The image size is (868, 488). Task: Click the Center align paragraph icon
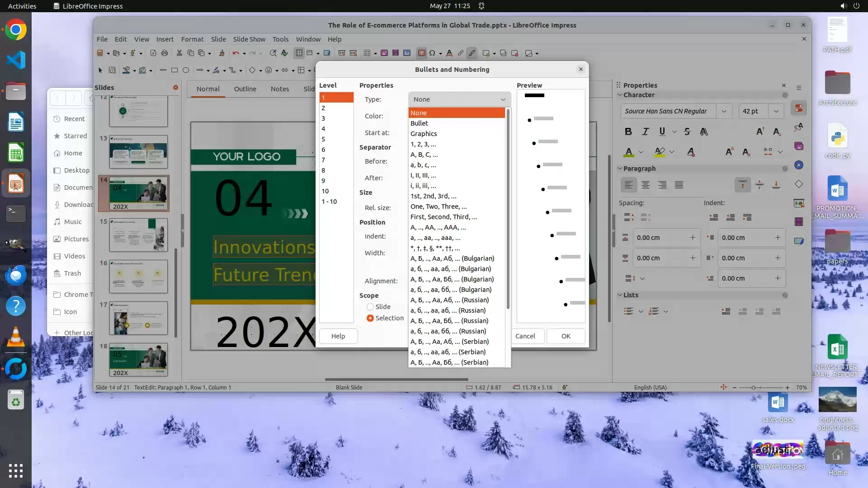(645, 185)
